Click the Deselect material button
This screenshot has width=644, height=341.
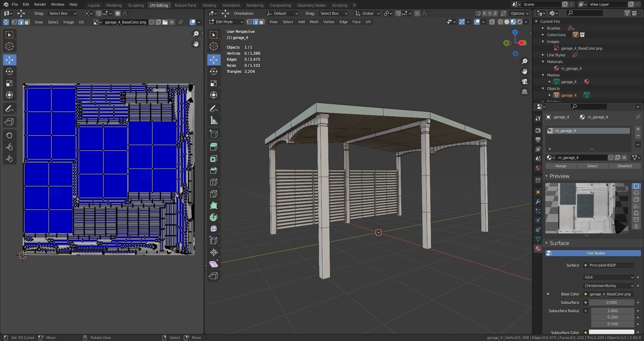click(625, 166)
